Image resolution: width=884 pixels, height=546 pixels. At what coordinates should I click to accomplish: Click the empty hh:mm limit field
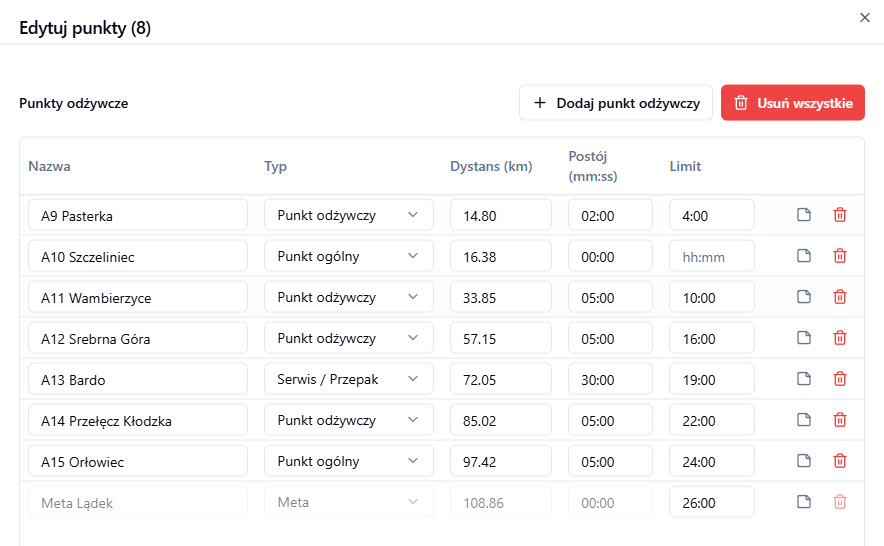click(711, 256)
